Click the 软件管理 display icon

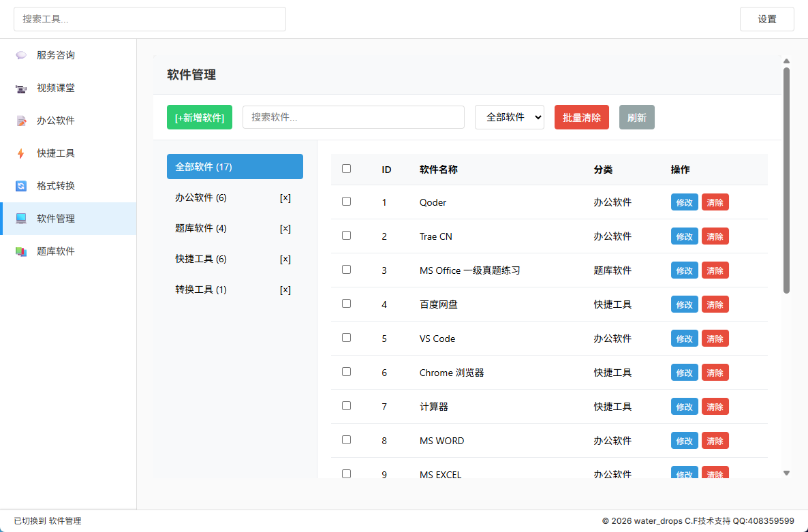20,219
